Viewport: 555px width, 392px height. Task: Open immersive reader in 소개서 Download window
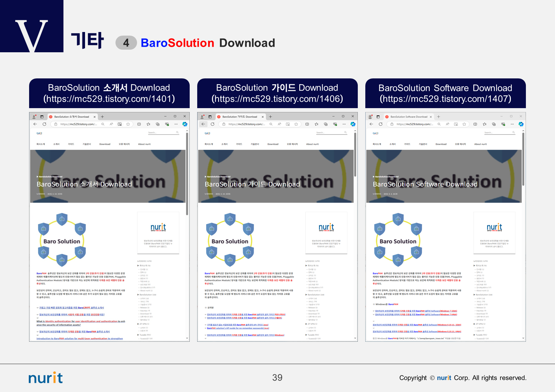(x=120, y=124)
